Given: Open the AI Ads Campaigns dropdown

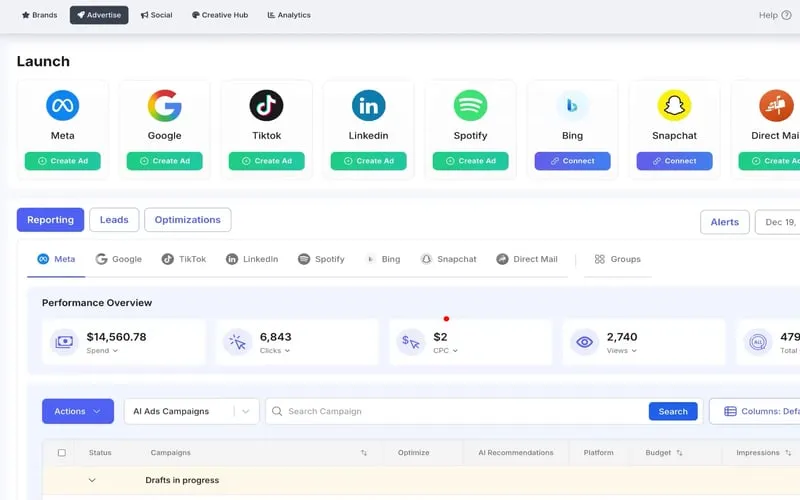Looking at the screenshot, I should tap(191, 411).
